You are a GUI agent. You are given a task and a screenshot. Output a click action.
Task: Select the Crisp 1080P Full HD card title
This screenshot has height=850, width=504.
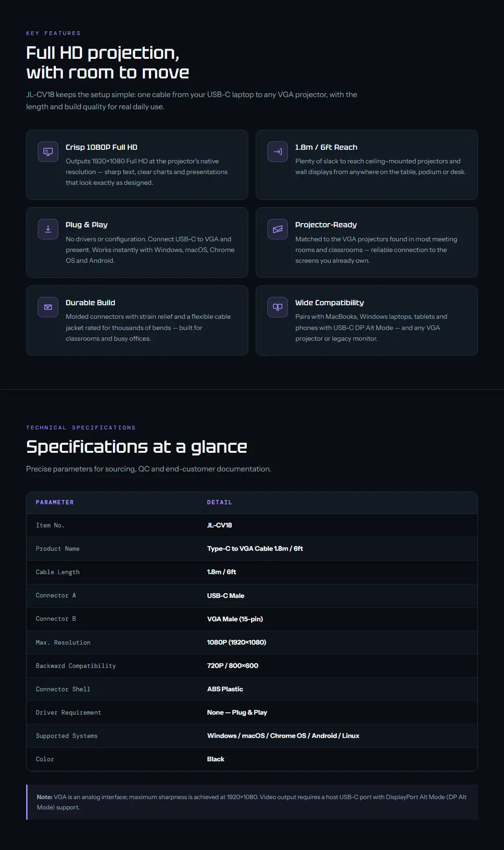tap(101, 147)
